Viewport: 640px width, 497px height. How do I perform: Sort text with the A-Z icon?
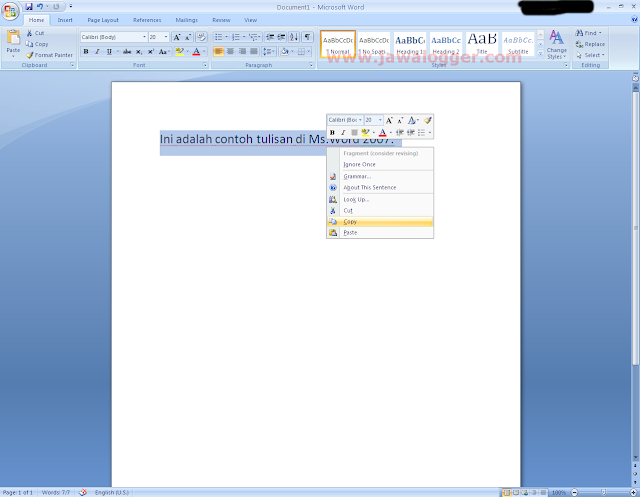click(294, 37)
